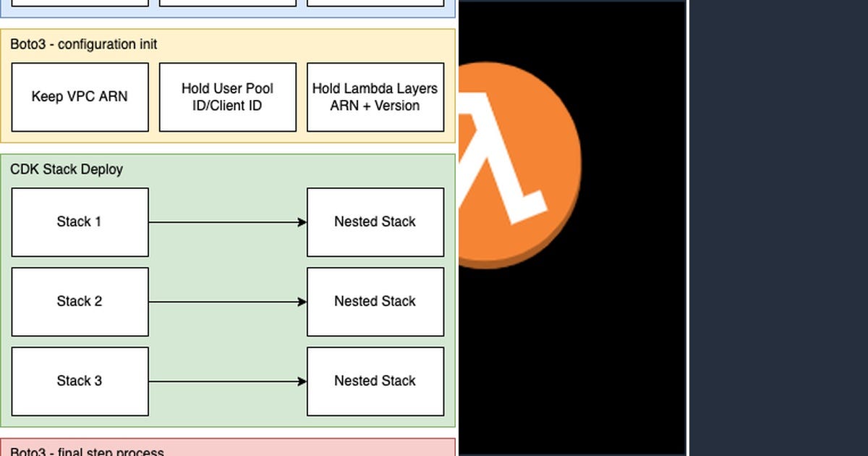Viewport: 868px width, 456px height.
Task: Click the 'CDK Stack Deploy' heading
Action: click(x=67, y=169)
